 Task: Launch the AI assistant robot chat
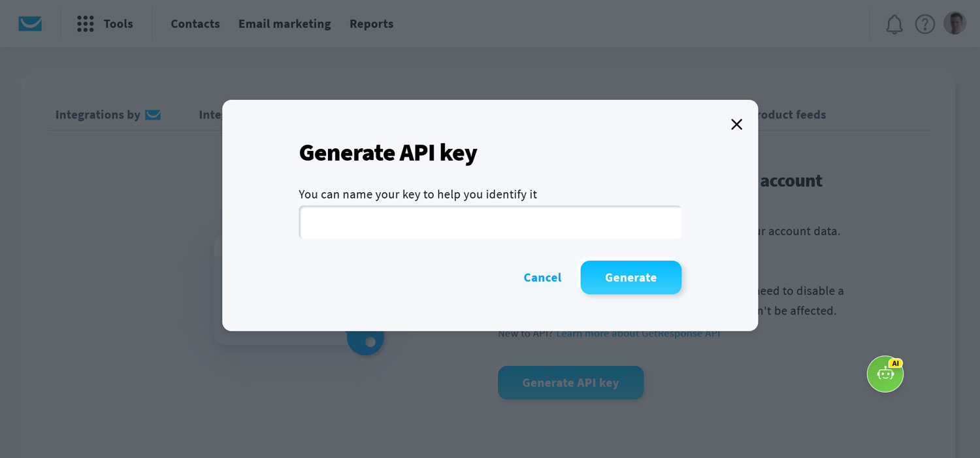coord(885,374)
